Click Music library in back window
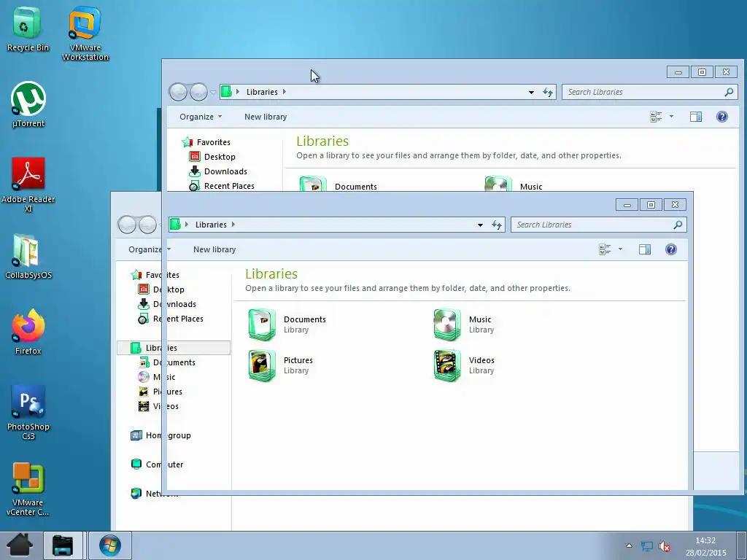The width and height of the screenshot is (747, 560). (514, 185)
